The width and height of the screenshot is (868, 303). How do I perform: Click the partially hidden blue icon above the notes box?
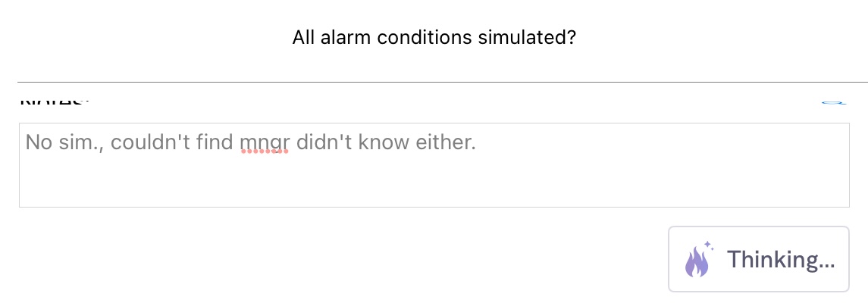tap(834, 102)
